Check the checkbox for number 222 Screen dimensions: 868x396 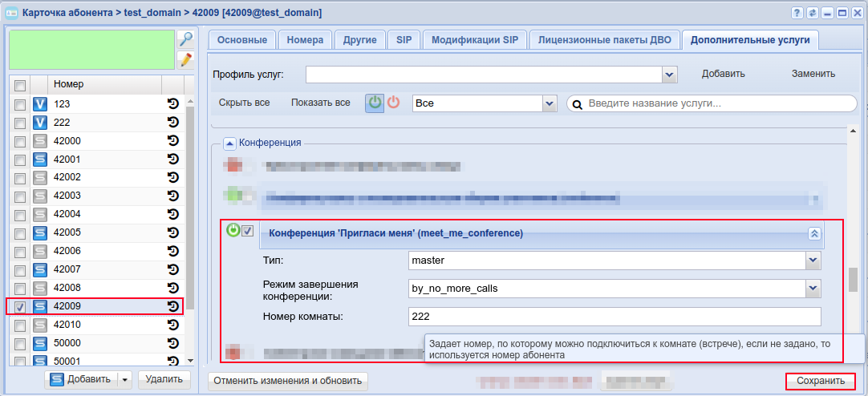[x=19, y=122]
